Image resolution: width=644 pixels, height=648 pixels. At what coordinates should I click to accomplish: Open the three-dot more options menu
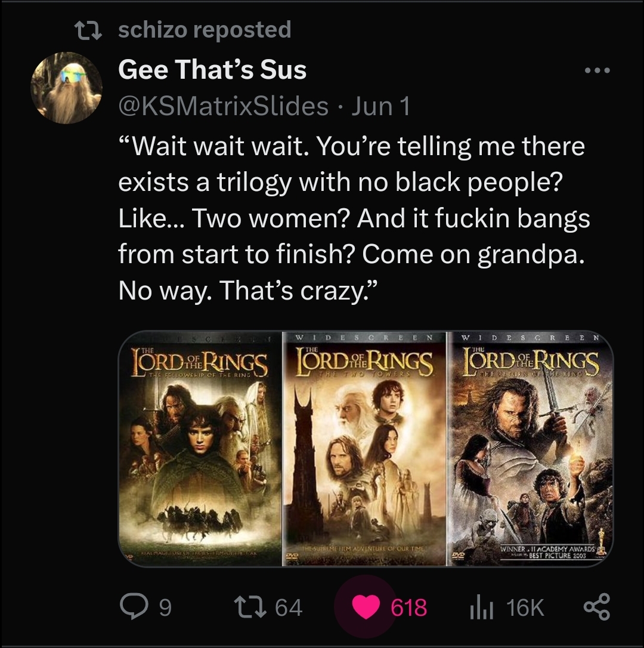tap(597, 70)
